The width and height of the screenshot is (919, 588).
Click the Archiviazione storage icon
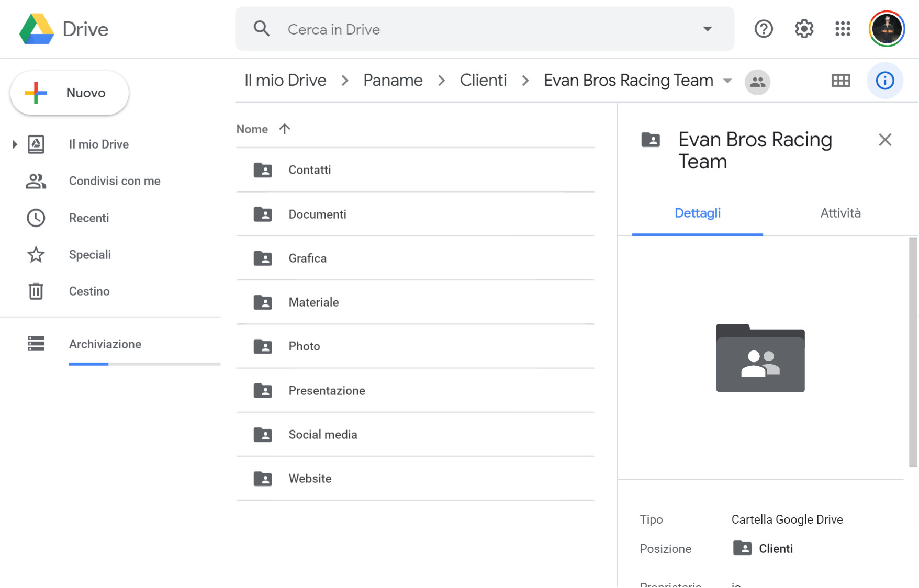point(36,344)
